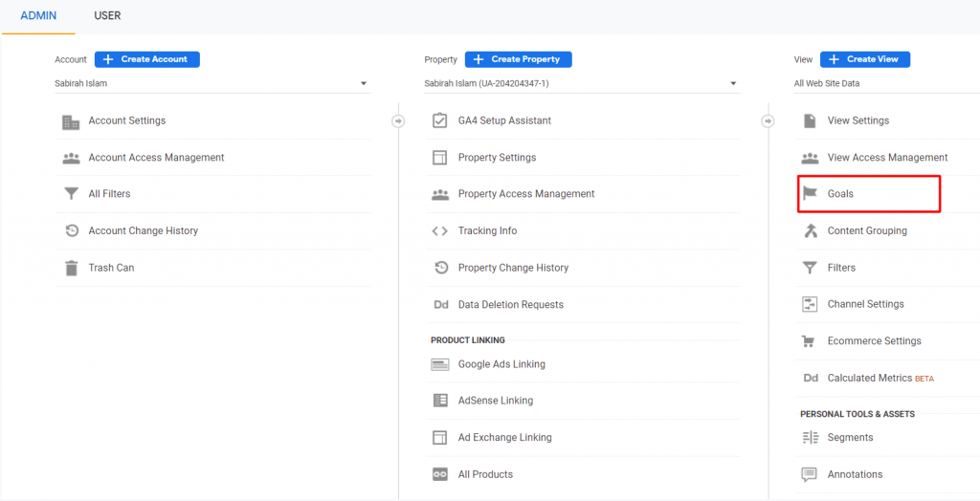The width and height of the screenshot is (980, 501).
Task: Click the Goals flag icon
Action: pos(810,194)
